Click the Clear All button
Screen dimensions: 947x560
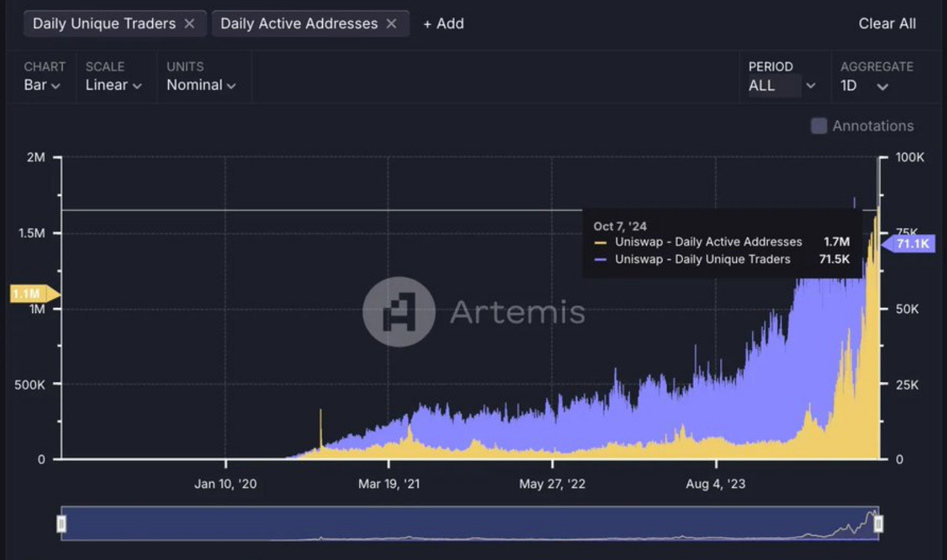[887, 24]
